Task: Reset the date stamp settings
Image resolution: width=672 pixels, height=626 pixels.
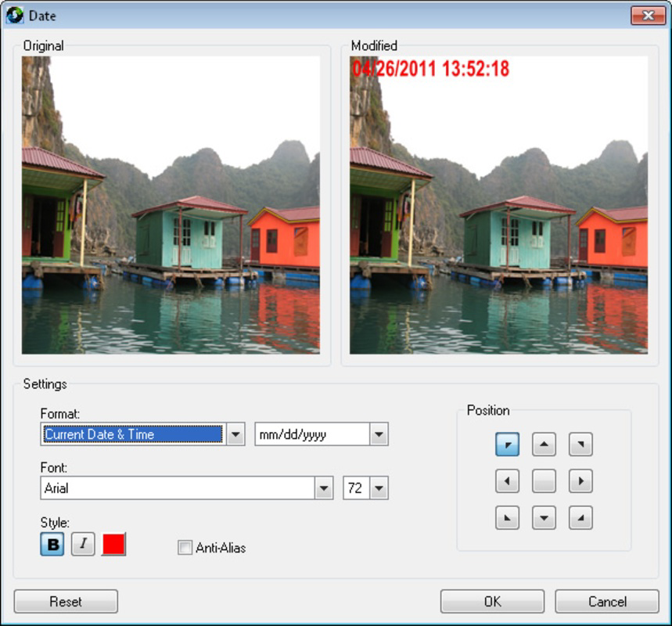Action: pyautogui.click(x=66, y=601)
